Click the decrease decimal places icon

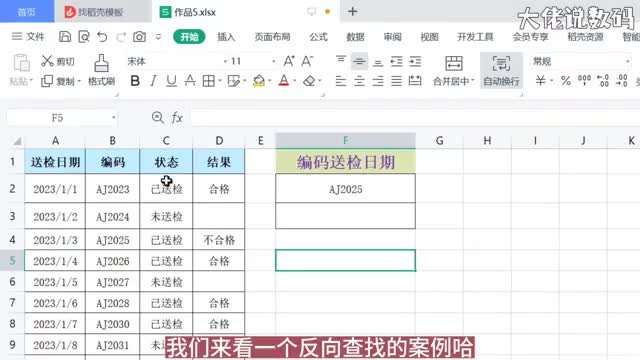click(x=622, y=81)
